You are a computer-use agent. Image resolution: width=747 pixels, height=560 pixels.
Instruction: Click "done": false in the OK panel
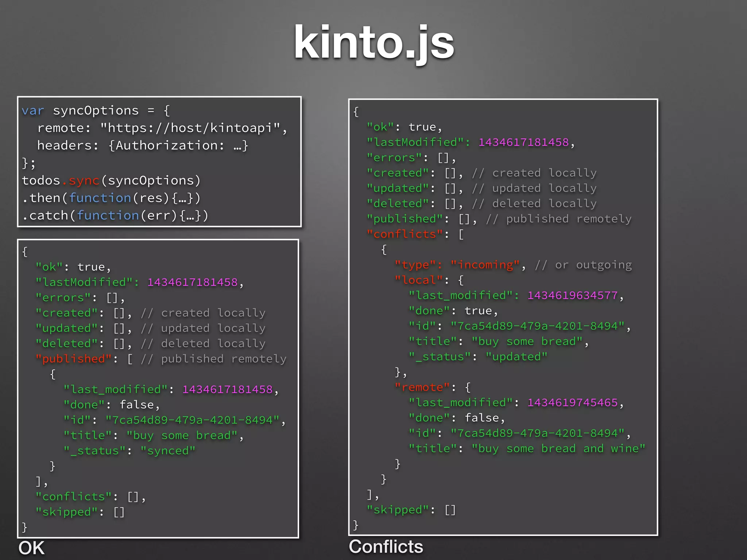pos(112,405)
